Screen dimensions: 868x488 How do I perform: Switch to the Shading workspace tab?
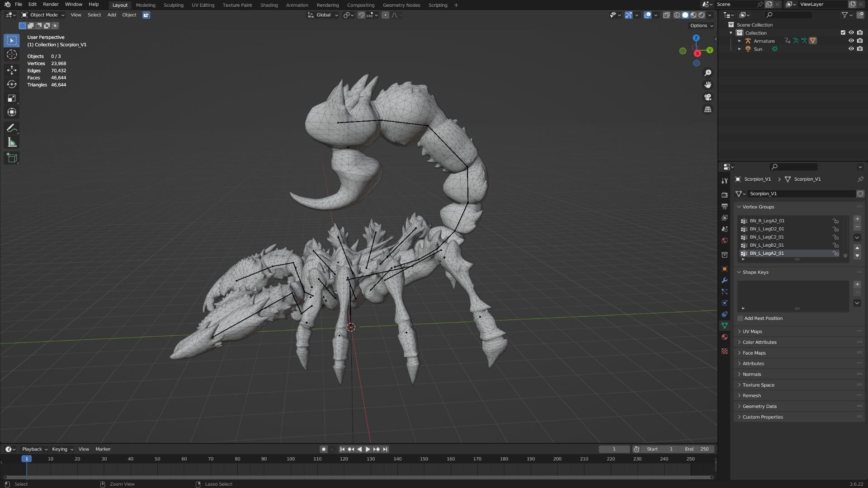[x=269, y=5]
